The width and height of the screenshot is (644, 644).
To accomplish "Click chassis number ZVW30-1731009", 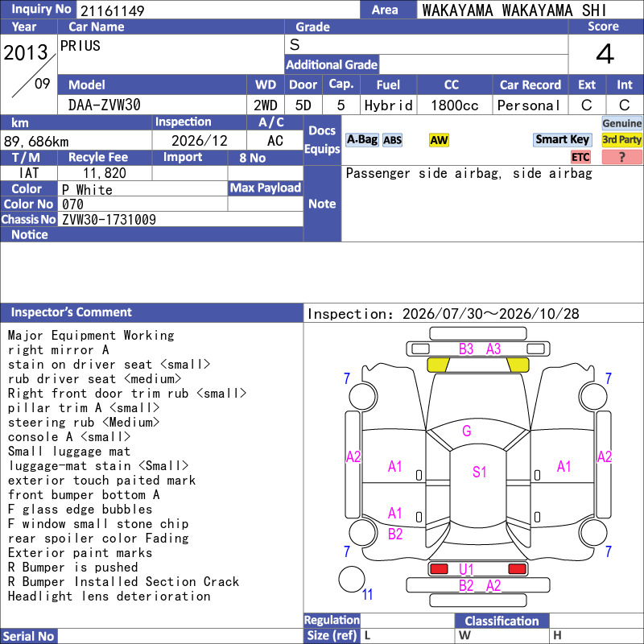I will [x=109, y=220].
